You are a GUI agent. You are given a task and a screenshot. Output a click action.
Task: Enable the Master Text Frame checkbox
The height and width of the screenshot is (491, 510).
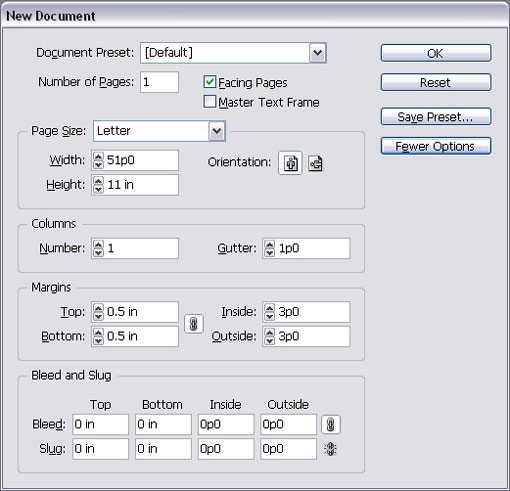pos(210,102)
